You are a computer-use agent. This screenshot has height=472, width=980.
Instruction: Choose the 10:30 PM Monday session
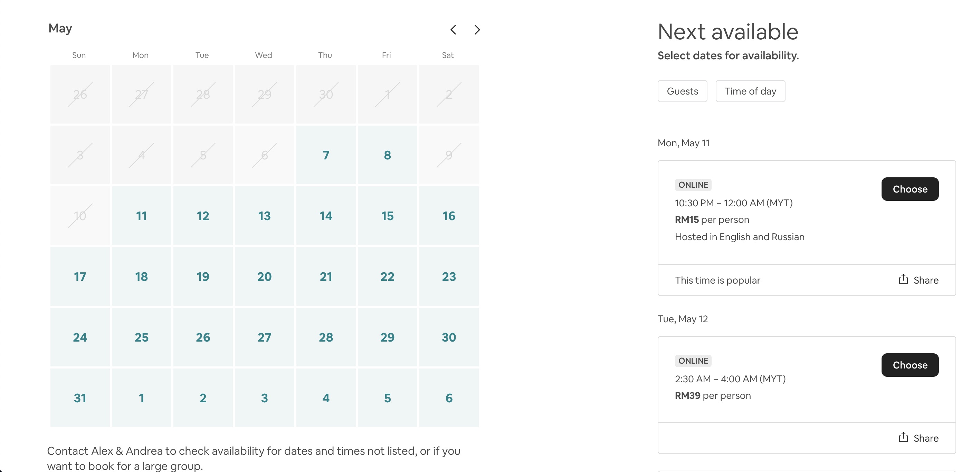pos(910,189)
